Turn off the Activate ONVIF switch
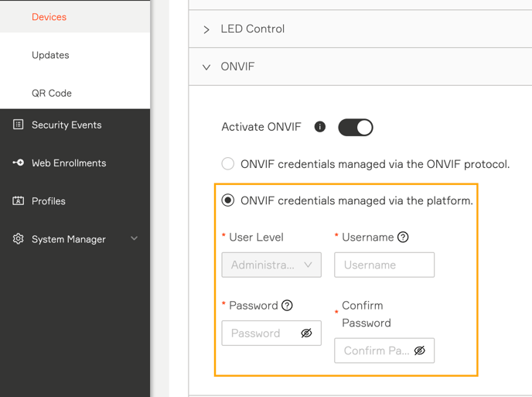The image size is (532, 397). [x=355, y=128]
